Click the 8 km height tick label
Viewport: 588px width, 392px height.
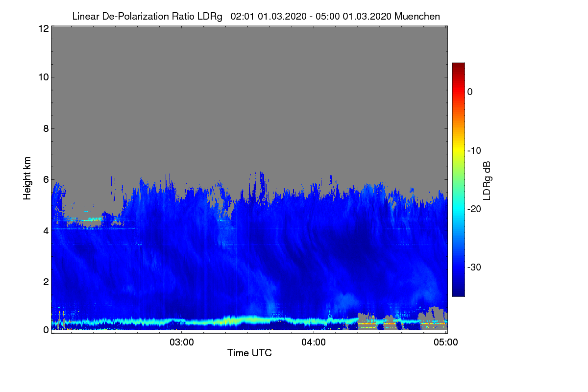(45, 128)
